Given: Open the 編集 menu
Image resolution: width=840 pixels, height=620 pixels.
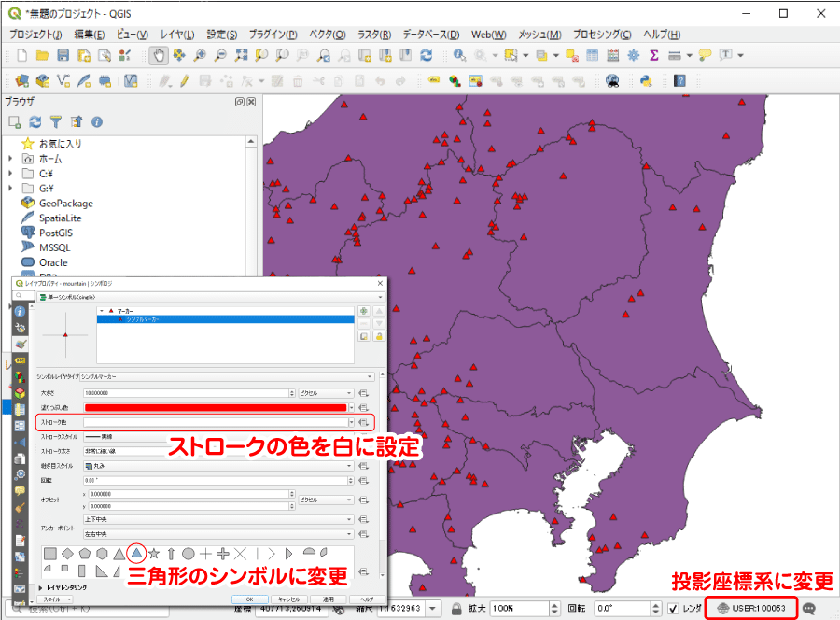Looking at the screenshot, I should [x=89, y=35].
